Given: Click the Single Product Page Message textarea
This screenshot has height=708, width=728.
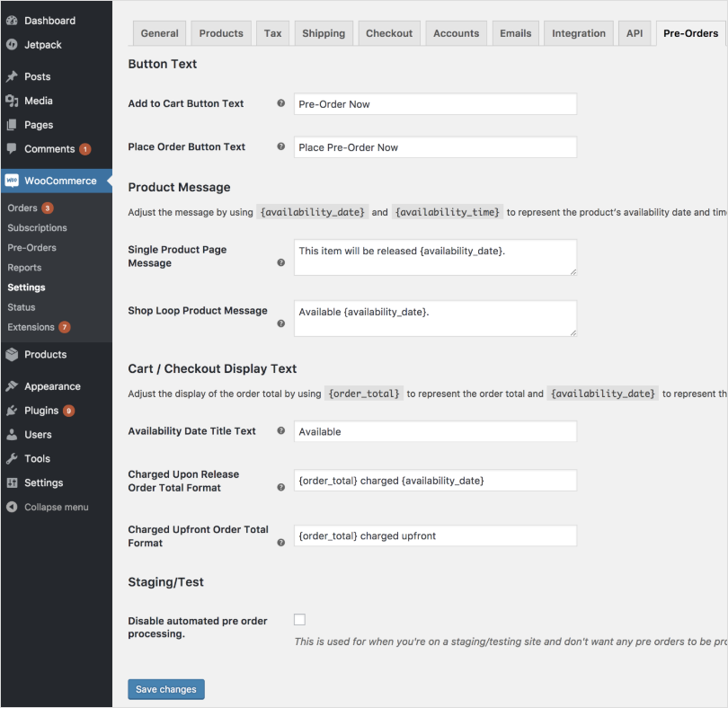Looking at the screenshot, I should pyautogui.click(x=435, y=257).
